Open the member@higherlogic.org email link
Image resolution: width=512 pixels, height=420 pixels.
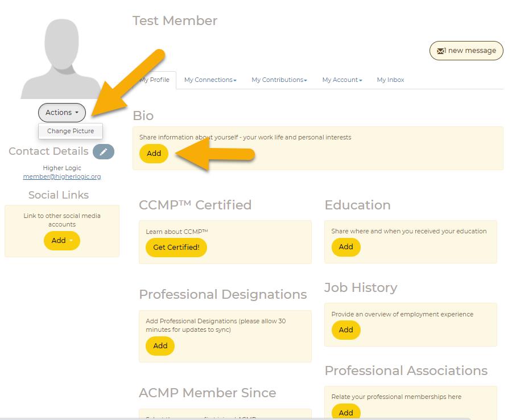[61, 176]
